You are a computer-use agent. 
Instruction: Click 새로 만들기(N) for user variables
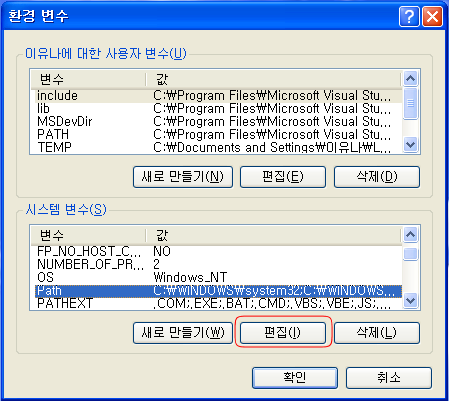(183, 177)
